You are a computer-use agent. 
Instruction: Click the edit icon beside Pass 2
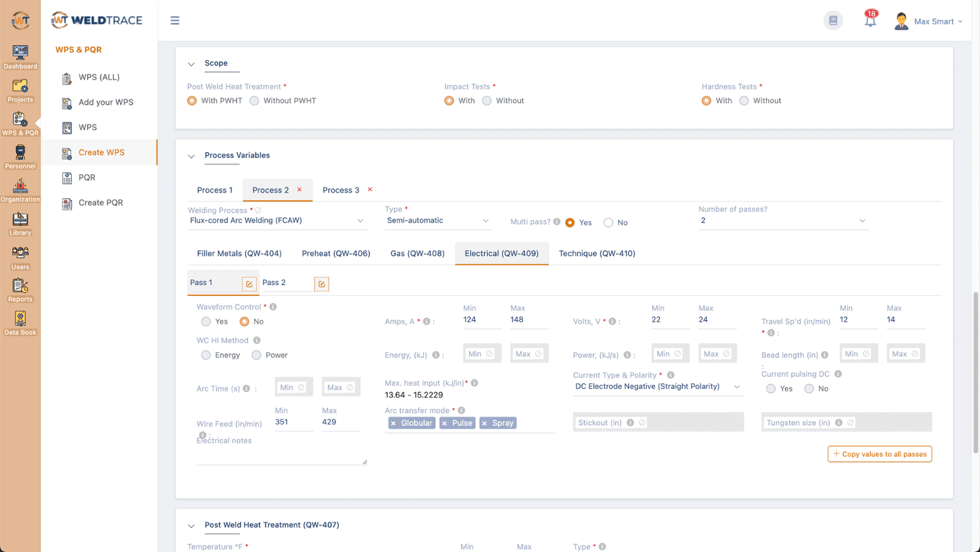click(x=322, y=284)
